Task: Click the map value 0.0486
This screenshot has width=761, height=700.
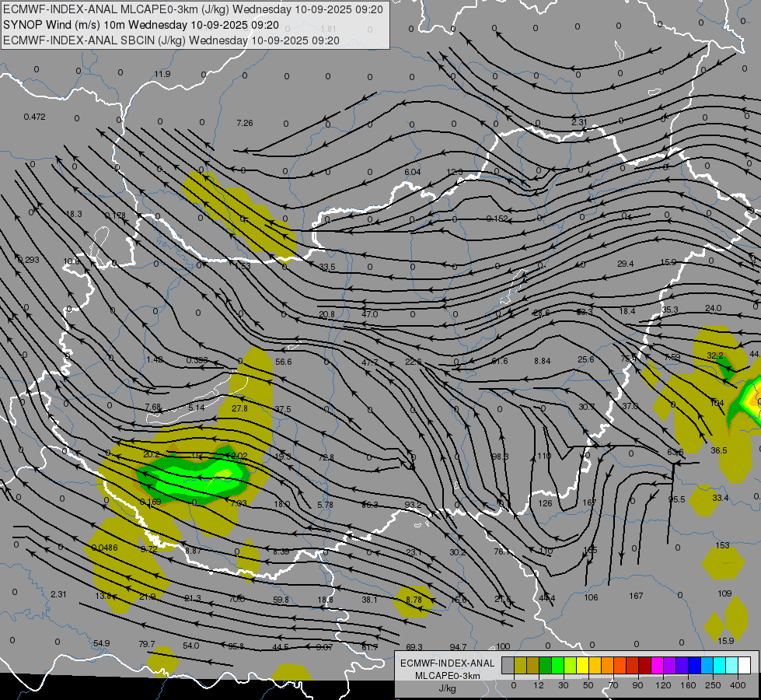Action: click(104, 548)
